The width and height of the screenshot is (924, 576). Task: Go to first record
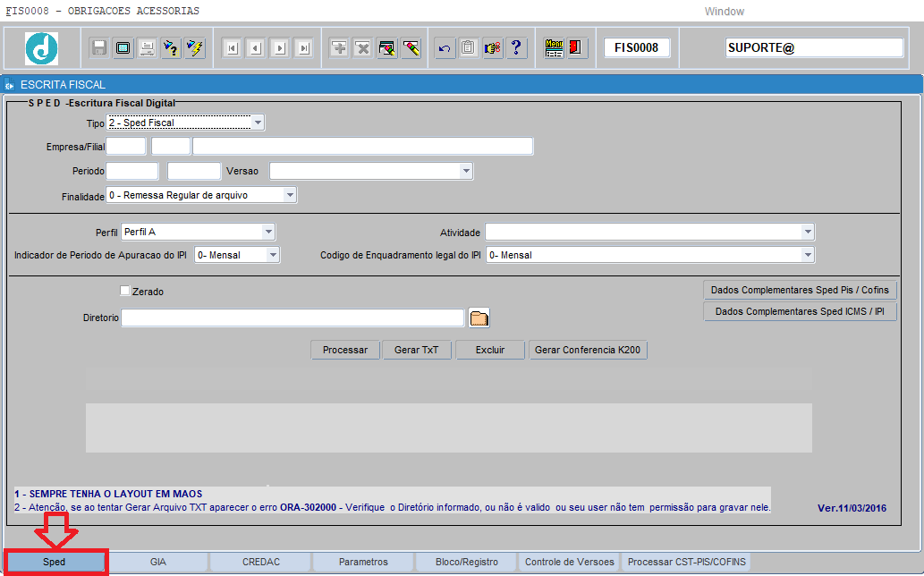point(233,47)
